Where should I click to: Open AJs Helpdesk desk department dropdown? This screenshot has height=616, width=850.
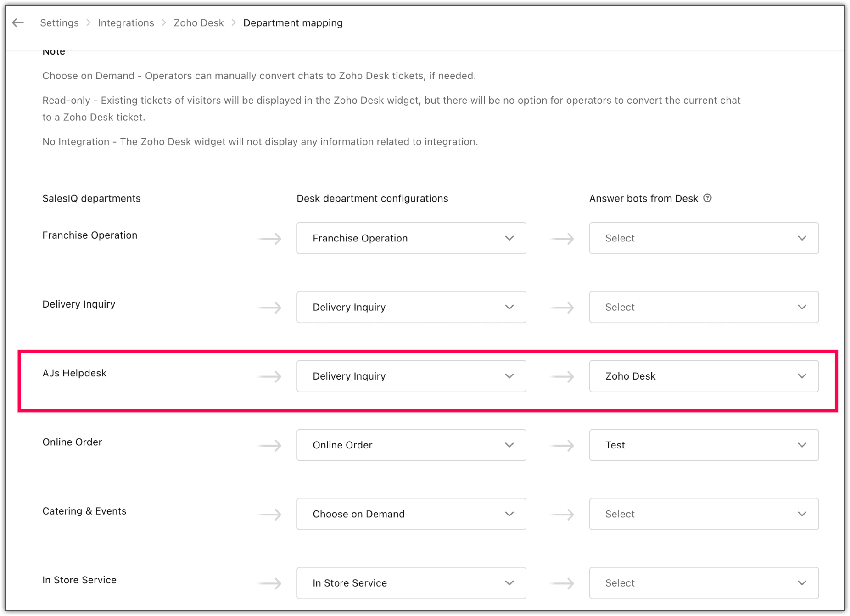411,376
